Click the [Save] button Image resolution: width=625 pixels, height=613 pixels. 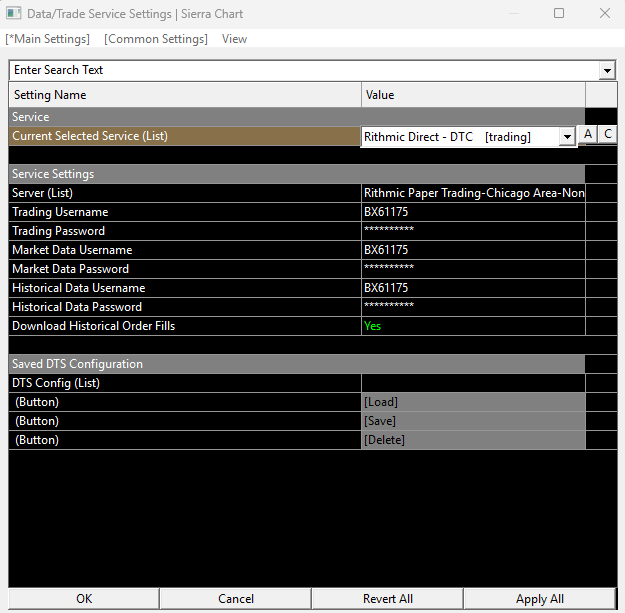[x=473, y=421]
